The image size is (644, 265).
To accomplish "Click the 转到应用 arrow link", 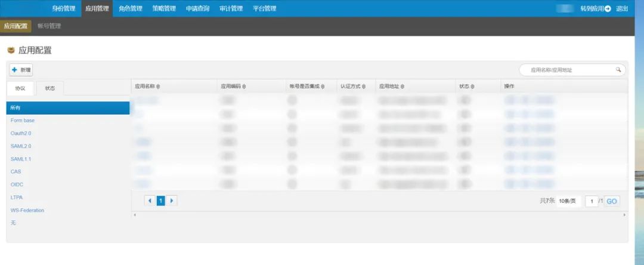I will 596,8.
